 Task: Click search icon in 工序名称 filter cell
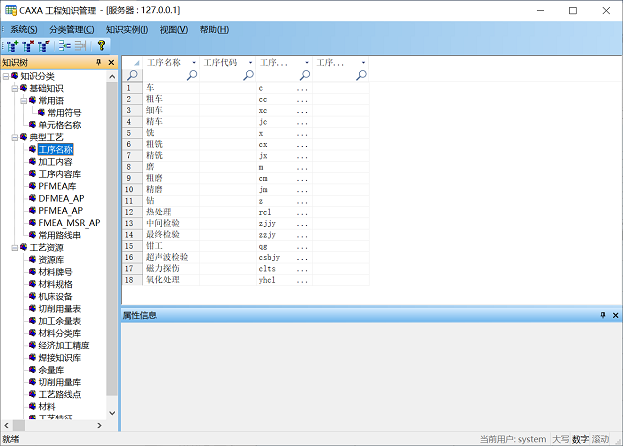(190, 75)
